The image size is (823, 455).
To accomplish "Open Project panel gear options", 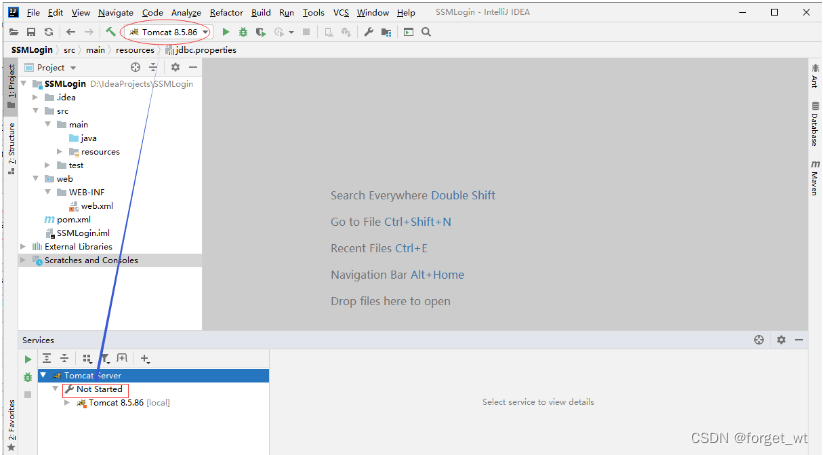I will click(175, 67).
